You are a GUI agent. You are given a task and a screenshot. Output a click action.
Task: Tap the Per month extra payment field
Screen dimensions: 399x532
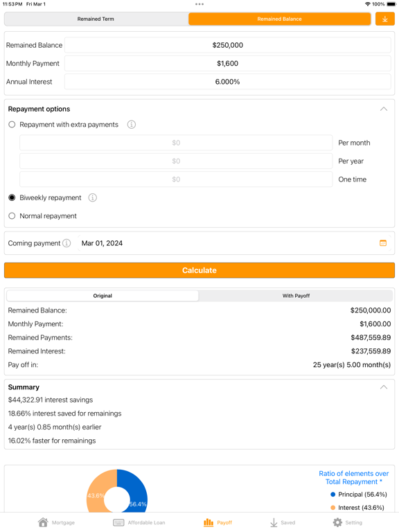pos(176,143)
